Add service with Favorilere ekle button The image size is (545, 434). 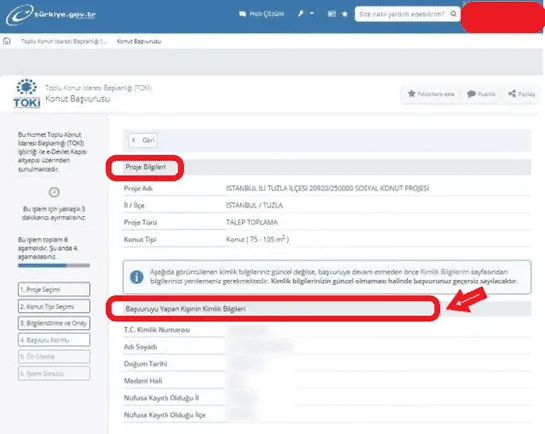tap(431, 94)
